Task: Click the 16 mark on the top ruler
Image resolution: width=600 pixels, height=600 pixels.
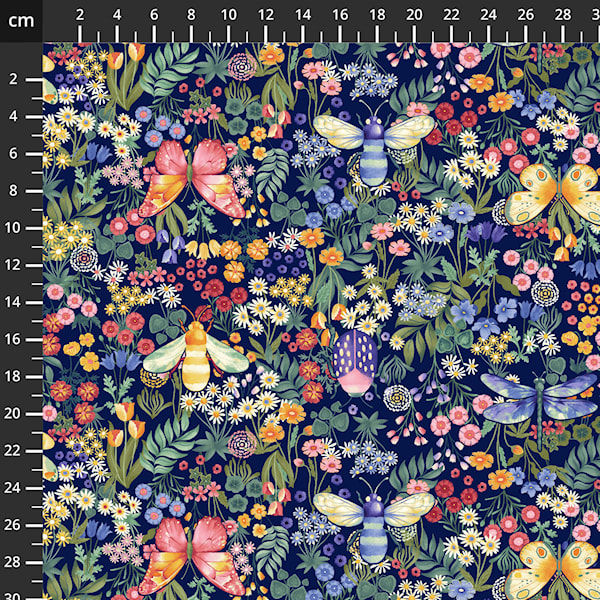Action: pyautogui.click(x=340, y=14)
